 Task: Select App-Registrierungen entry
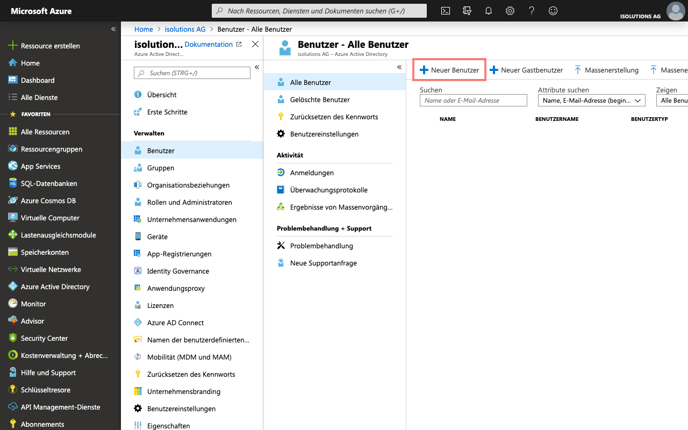click(x=179, y=254)
